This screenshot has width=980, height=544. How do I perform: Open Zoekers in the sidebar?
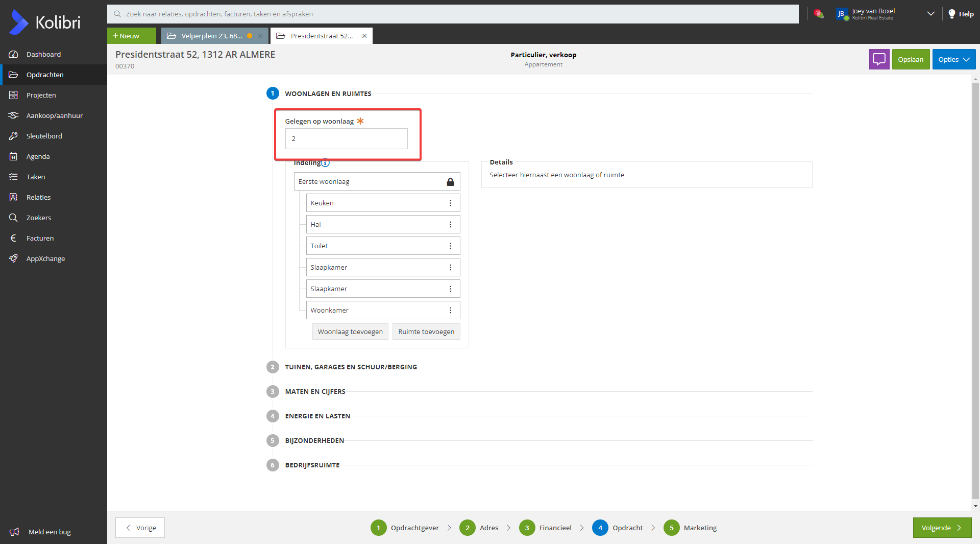click(x=54, y=218)
